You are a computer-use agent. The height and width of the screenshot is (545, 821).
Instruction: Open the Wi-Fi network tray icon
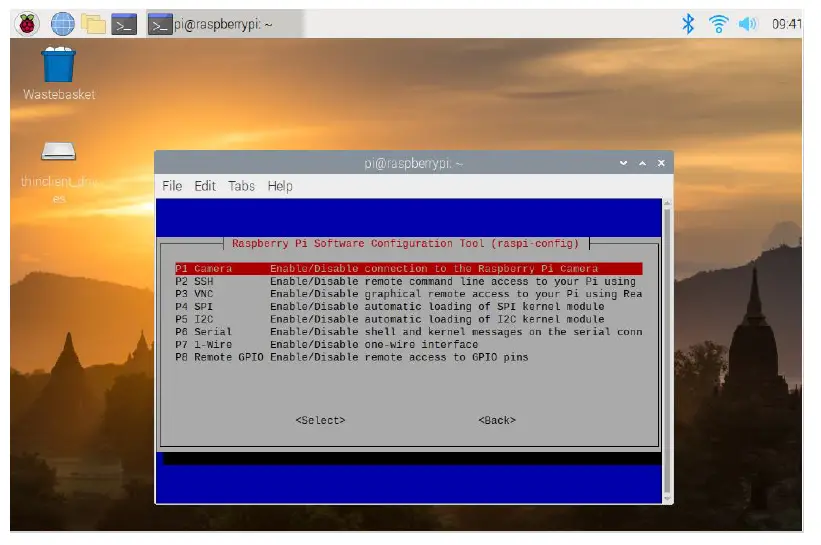pyautogui.click(x=718, y=24)
